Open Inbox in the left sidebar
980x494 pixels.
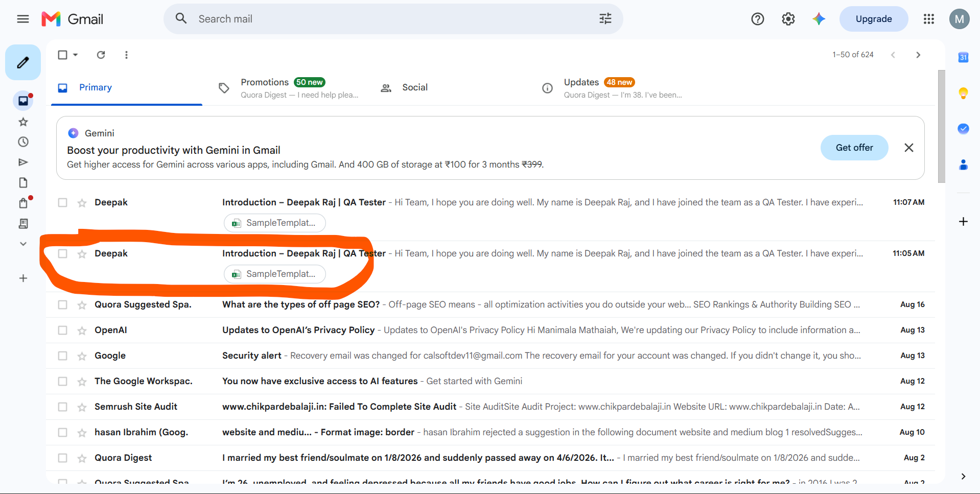click(23, 101)
